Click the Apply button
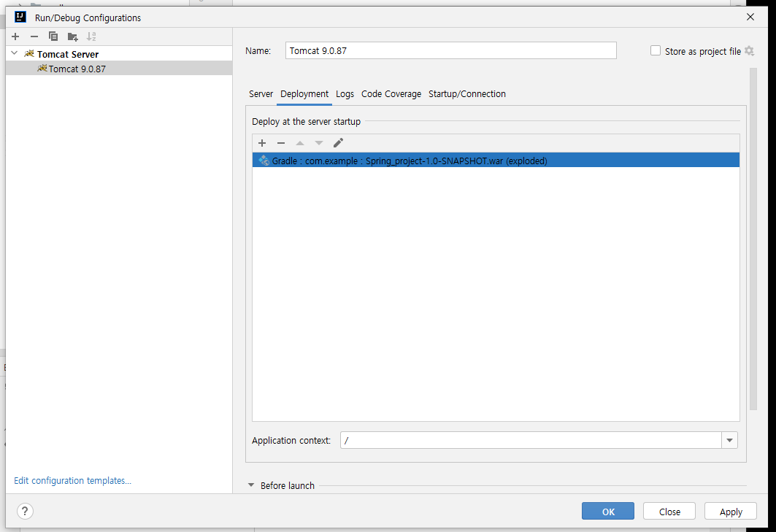The height and width of the screenshot is (532, 776). pyautogui.click(x=731, y=512)
